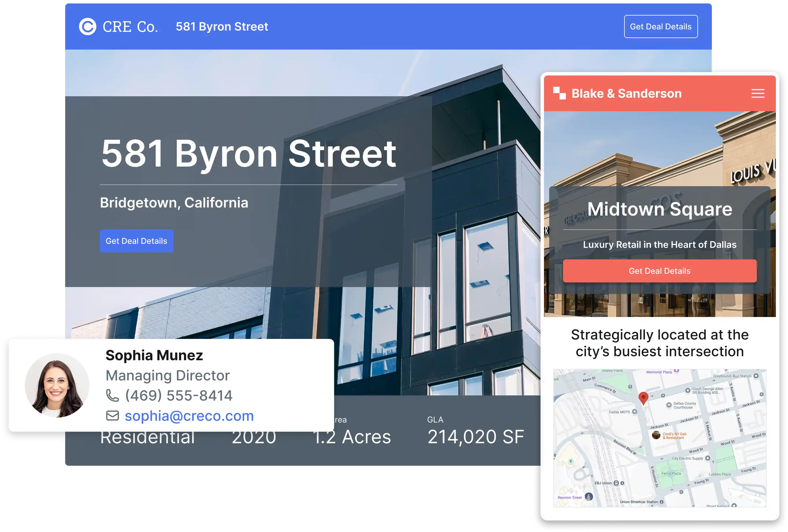Screen dimensions: 788x532
Task: Click the (469) 555-8414 phone number
Action: (179, 395)
